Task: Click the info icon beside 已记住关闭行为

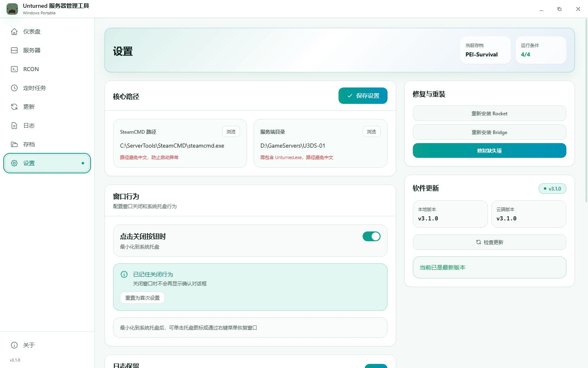Action: click(x=124, y=274)
